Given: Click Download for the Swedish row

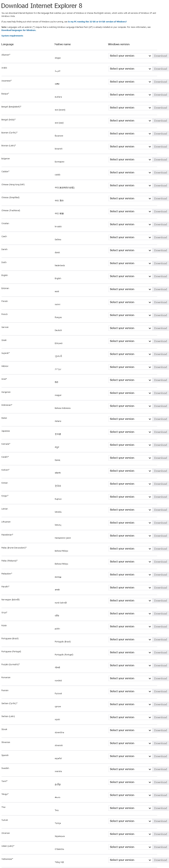Looking at the screenshot, I should pyautogui.click(x=160, y=769).
